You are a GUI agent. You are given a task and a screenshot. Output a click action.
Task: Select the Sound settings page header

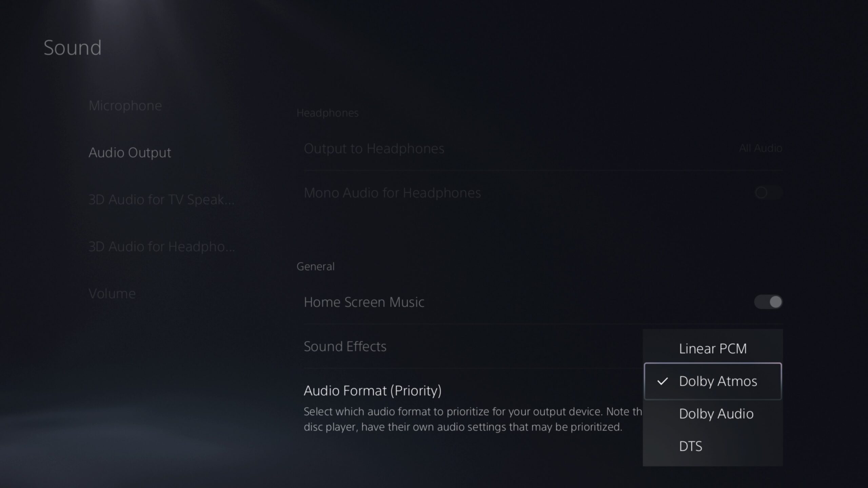pos(72,46)
